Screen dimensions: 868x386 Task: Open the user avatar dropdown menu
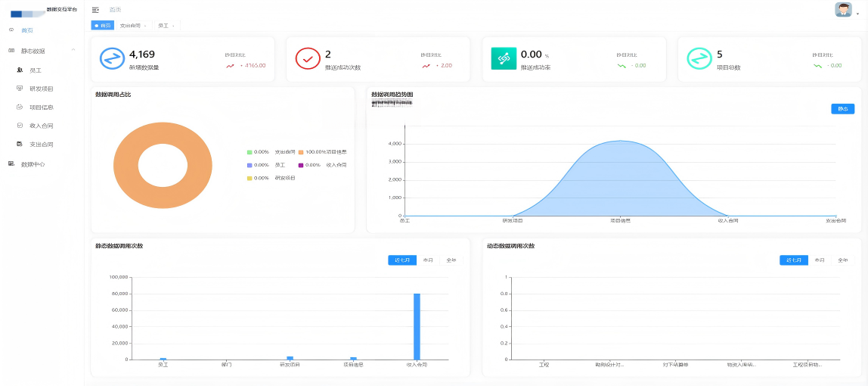pos(844,10)
